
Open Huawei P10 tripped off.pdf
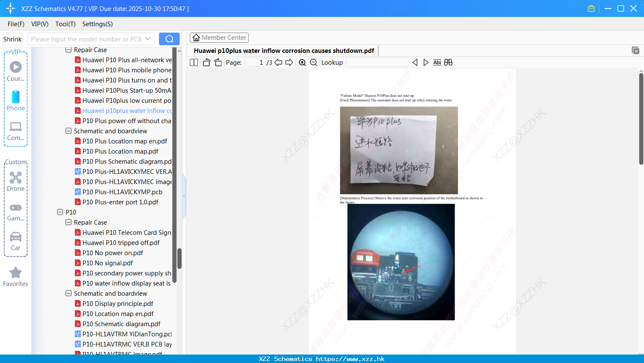click(x=117, y=243)
